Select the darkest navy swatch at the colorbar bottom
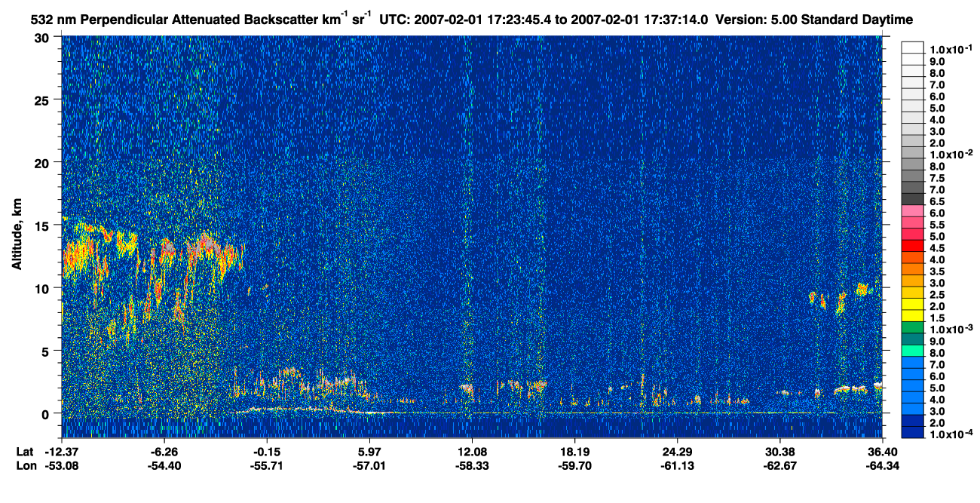980x503 pixels. 913,432
